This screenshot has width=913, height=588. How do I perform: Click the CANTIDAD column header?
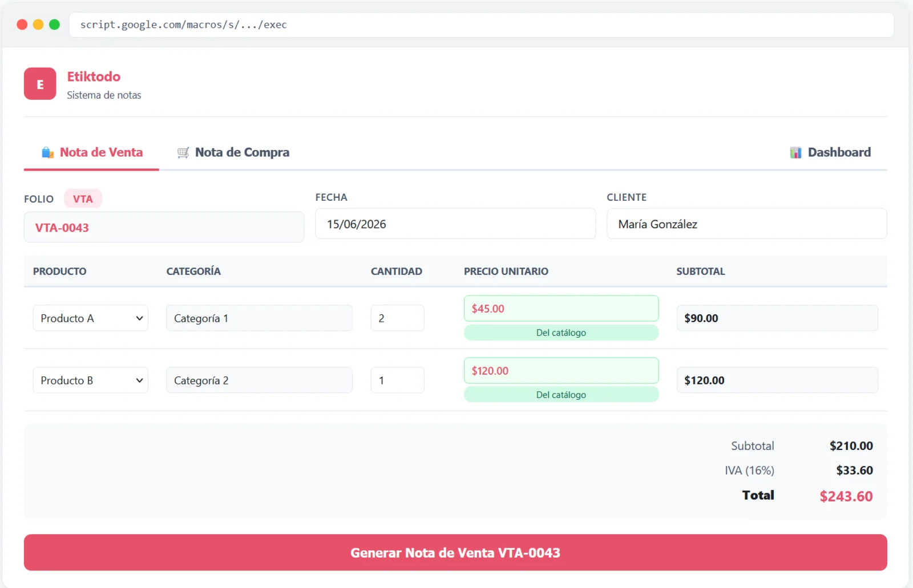point(397,271)
